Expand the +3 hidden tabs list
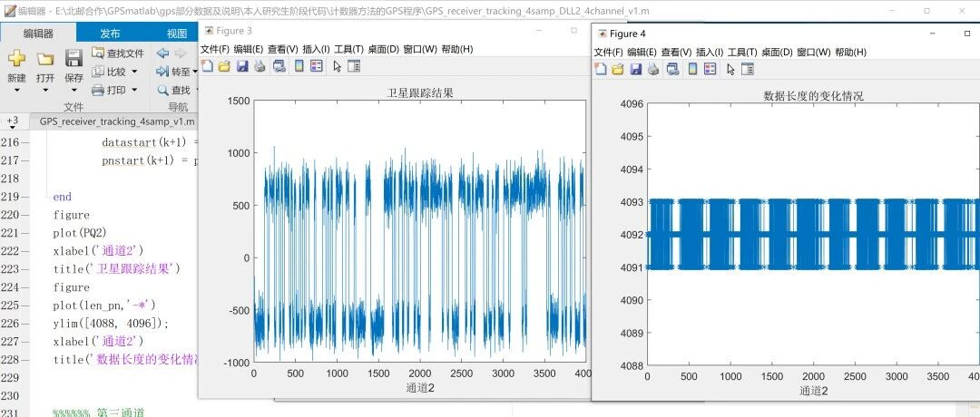 coord(13,121)
